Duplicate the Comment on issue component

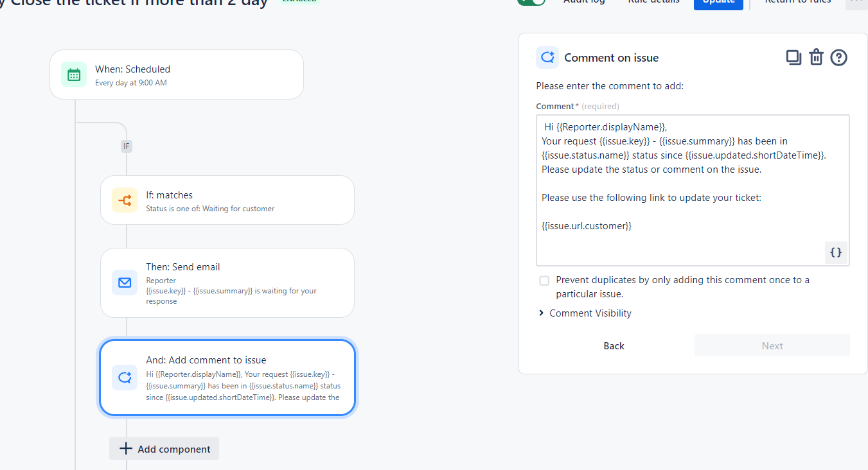(793, 57)
